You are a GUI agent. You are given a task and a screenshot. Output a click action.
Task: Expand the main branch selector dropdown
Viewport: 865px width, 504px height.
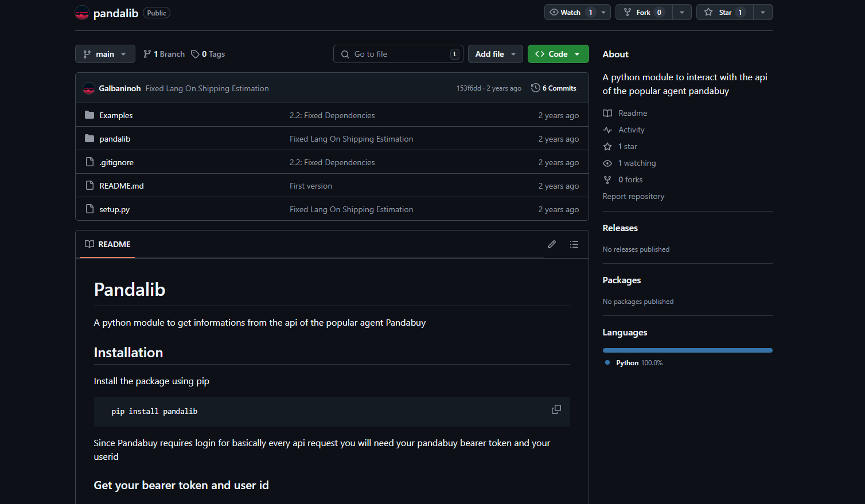point(105,54)
